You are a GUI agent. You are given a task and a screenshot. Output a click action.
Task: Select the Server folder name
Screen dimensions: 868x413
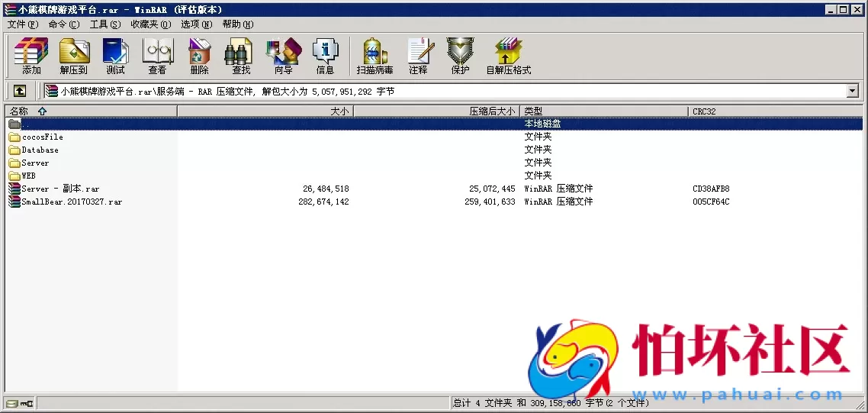click(35, 163)
